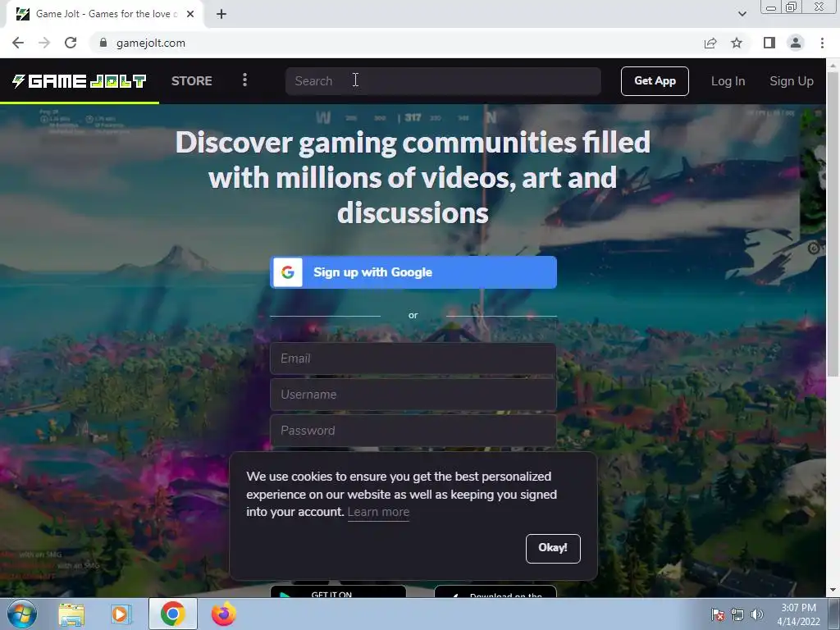The height and width of the screenshot is (630, 840).
Task: Open Chrome's three-dot menu
Action: [822, 43]
